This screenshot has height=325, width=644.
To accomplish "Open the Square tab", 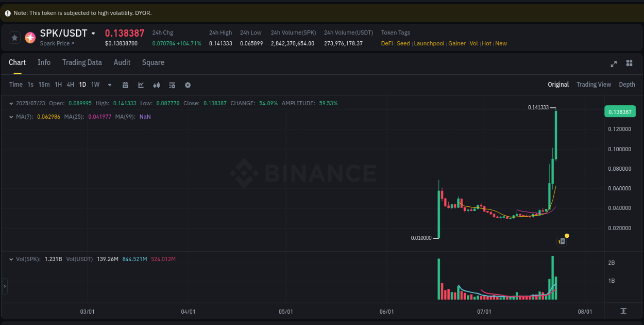I will coord(153,62).
